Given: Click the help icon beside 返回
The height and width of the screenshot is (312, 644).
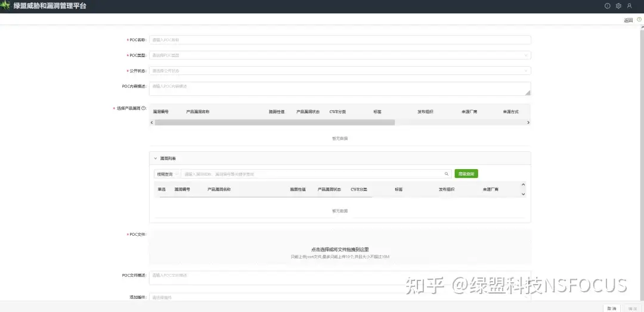Looking at the screenshot, I should (x=639, y=20).
